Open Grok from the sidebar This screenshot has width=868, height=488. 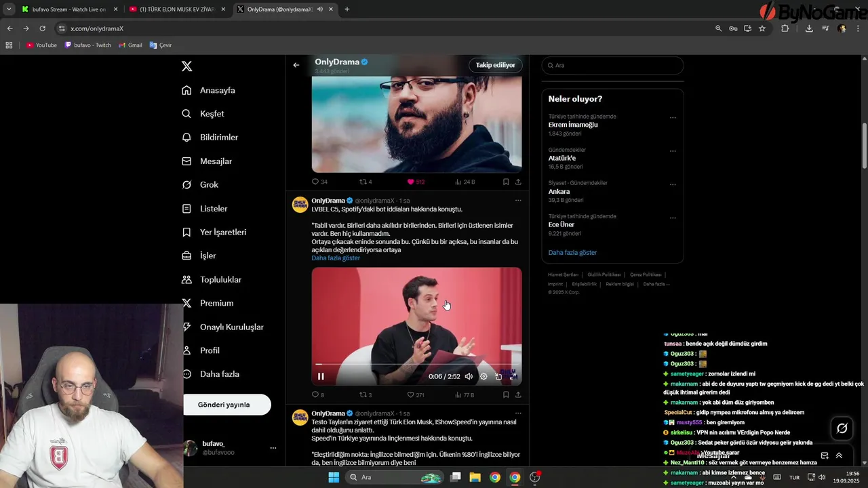[201, 185]
